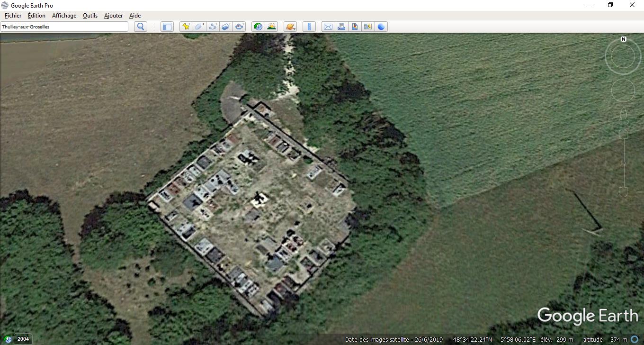This screenshot has width=644, height=345.
Task: Click the Thuilley-aux-Groseilles search field
Action: click(64, 27)
